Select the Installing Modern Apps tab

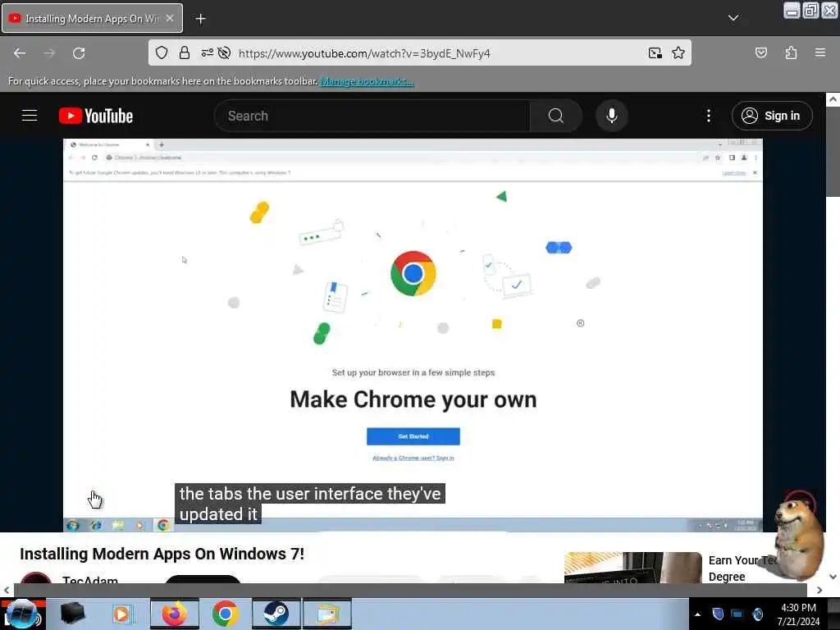pos(92,18)
